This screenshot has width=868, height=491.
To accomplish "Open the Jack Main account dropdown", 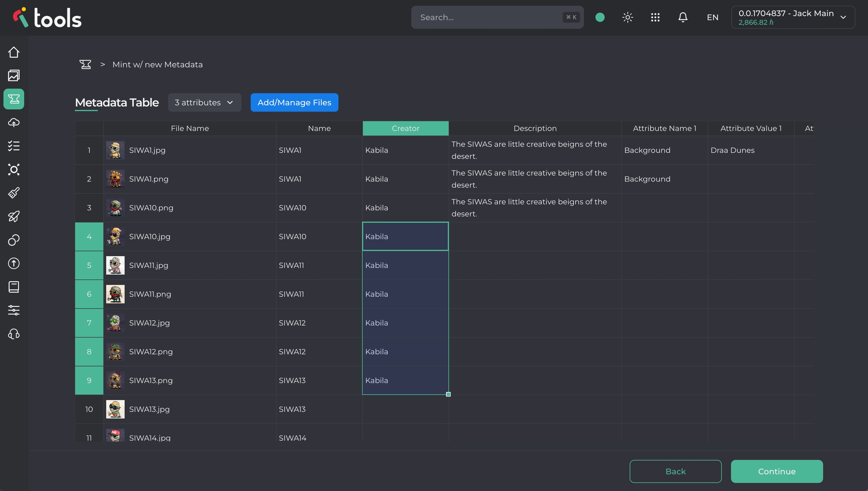I will tap(793, 17).
